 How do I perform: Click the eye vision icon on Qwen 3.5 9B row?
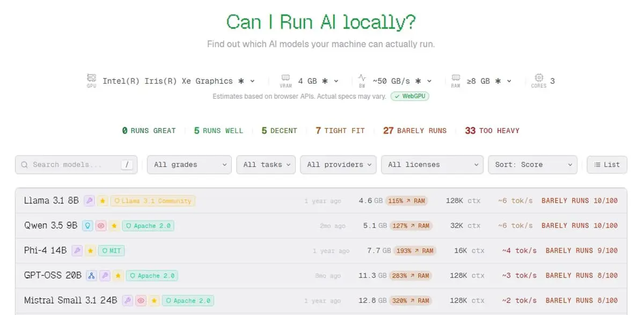click(x=101, y=226)
